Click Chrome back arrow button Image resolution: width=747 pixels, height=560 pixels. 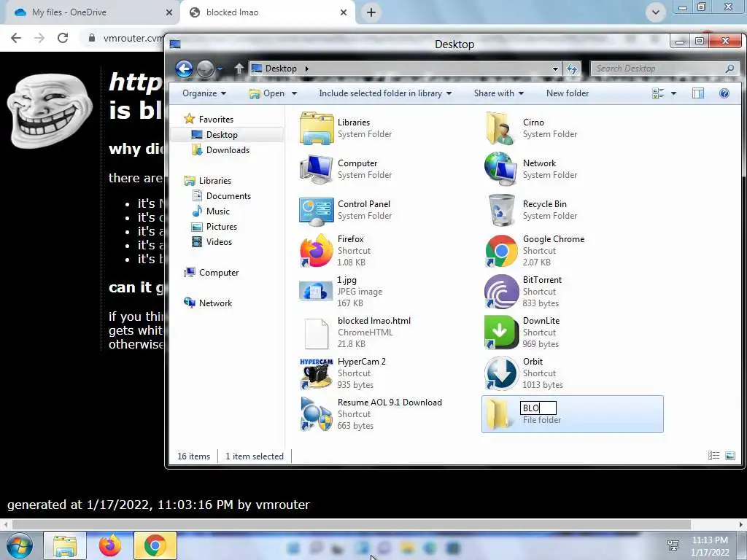[x=16, y=38]
